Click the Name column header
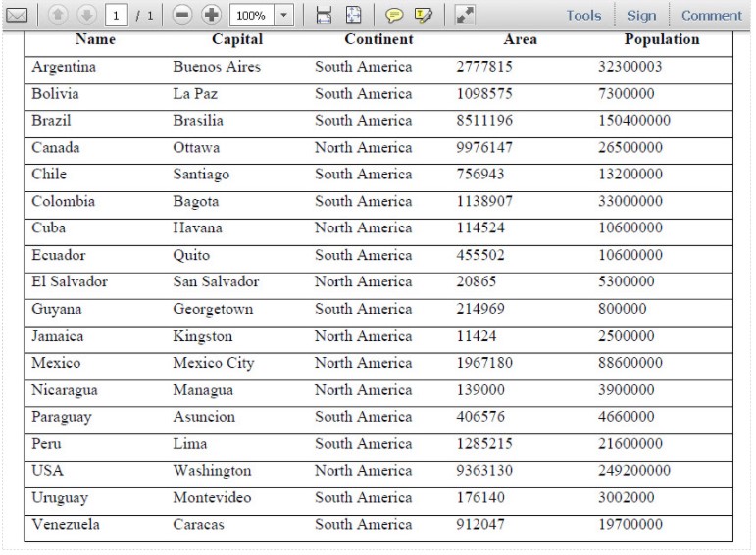 point(95,39)
